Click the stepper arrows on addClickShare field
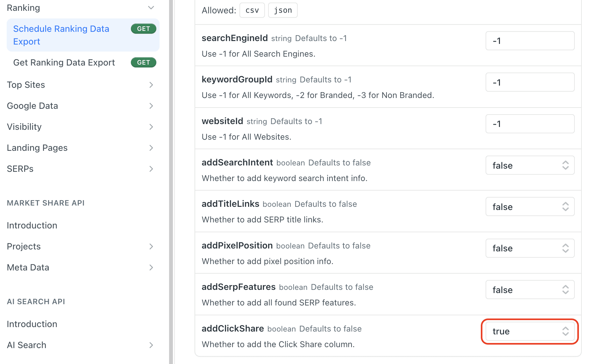The height and width of the screenshot is (364, 598). pos(565,331)
